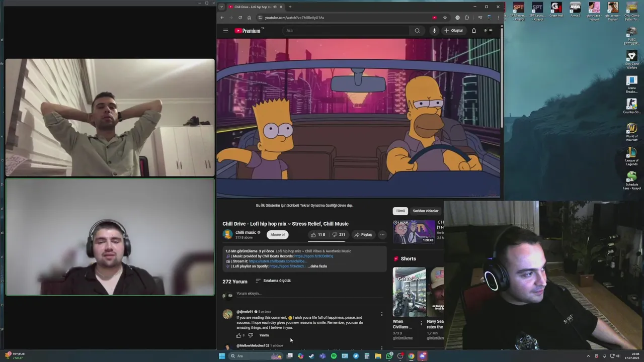Open WhatsApp from the taskbar

(x=389, y=356)
